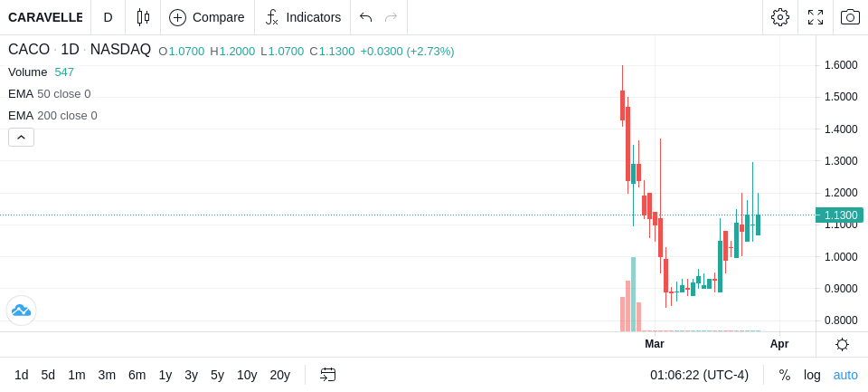Redo the chart action

[x=391, y=17]
